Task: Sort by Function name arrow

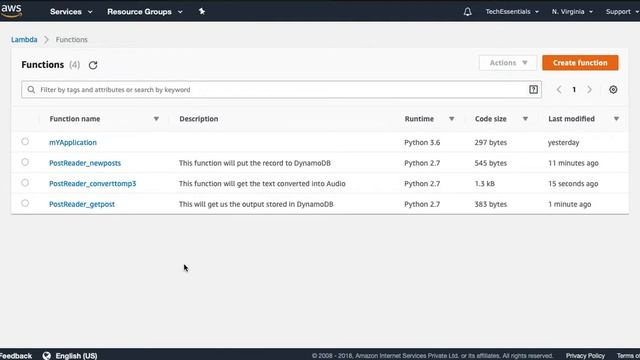Action: pos(156,119)
